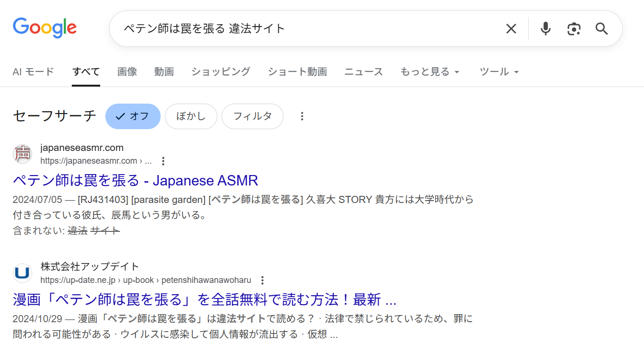644x352 pixels.
Task: Open the three-dot menu on the first result
Action: (x=163, y=161)
